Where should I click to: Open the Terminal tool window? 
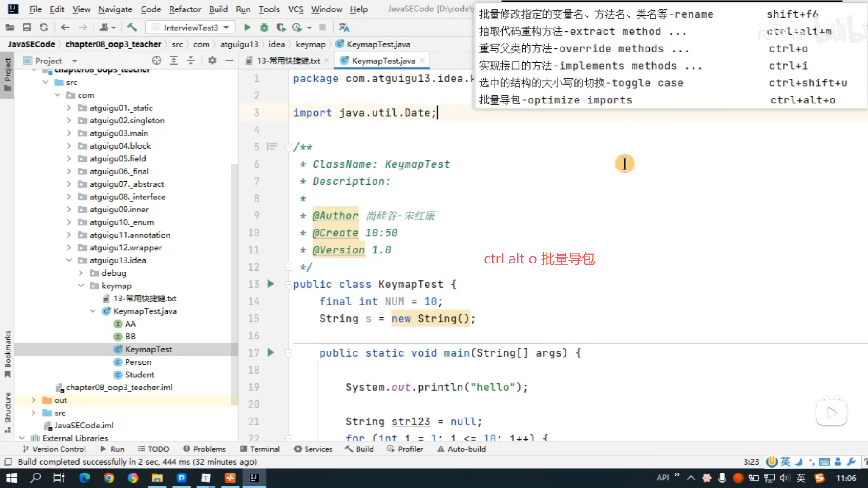click(260, 449)
